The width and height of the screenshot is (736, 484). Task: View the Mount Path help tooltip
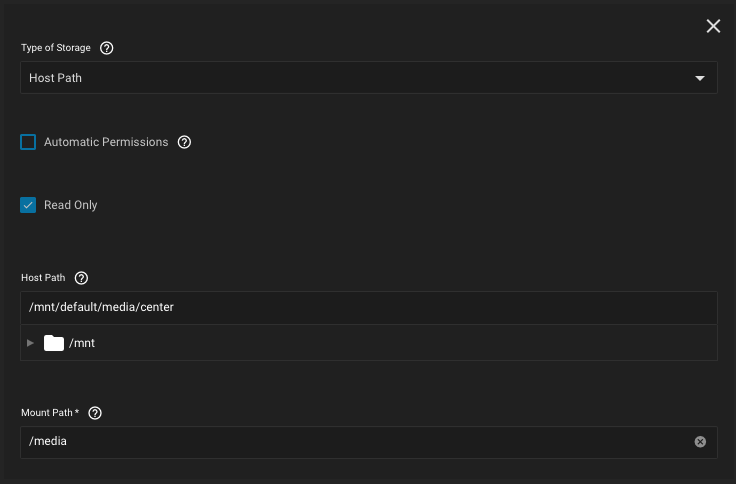[95, 413]
